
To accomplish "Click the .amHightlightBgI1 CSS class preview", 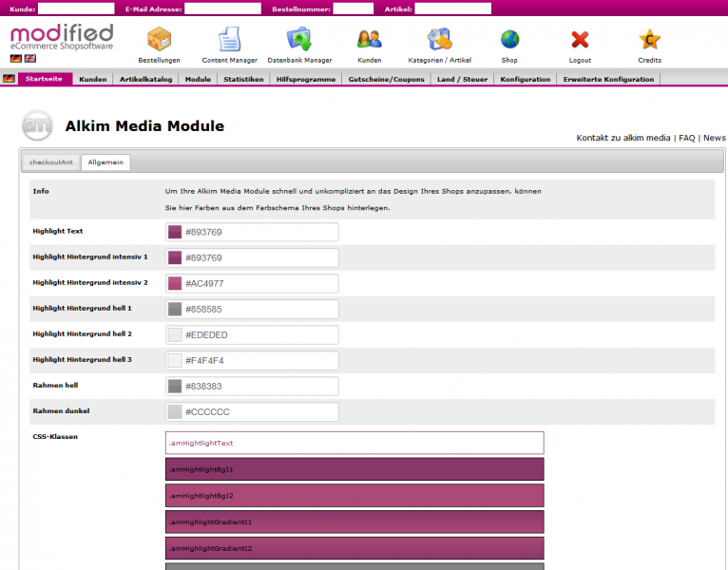I will pos(354,469).
